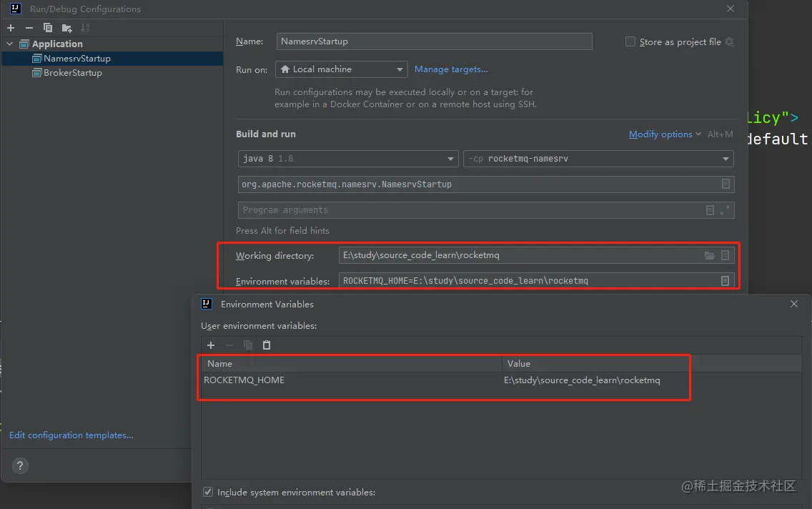Screen dimensions: 812x509
Task: Open main class browse icon in class field
Action: 726,184
